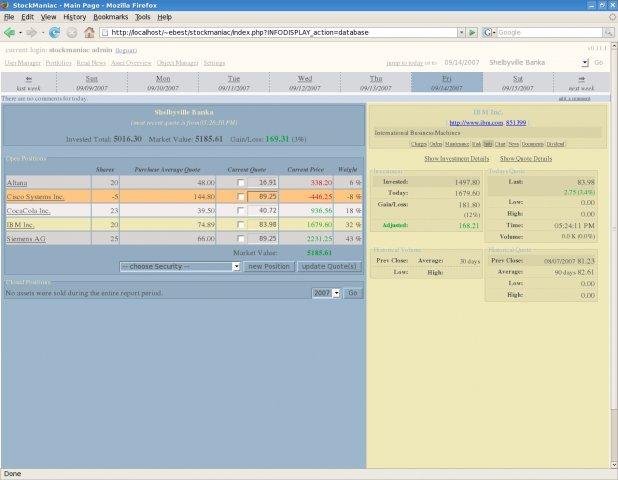The image size is (618, 480).
Task: Open the address bar history dropdown
Action: (461, 32)
